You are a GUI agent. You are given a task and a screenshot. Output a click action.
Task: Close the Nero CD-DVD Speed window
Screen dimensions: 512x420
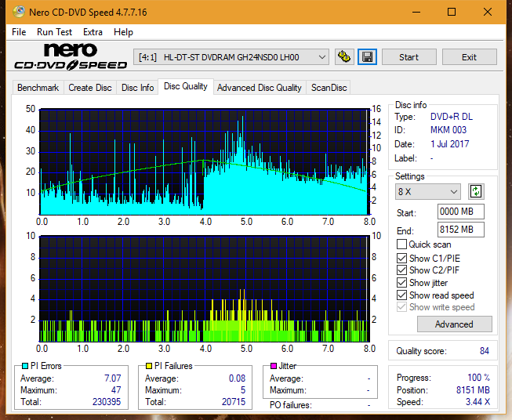point(488,12)
